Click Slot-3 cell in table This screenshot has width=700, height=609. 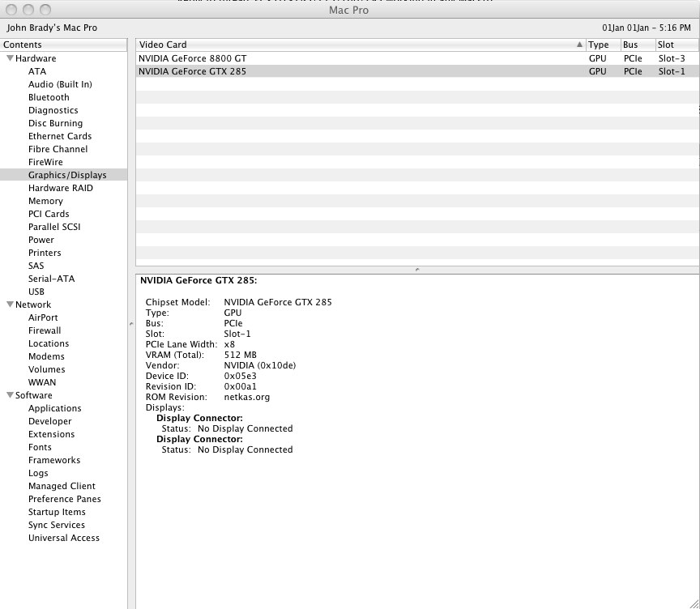[672, 58]
